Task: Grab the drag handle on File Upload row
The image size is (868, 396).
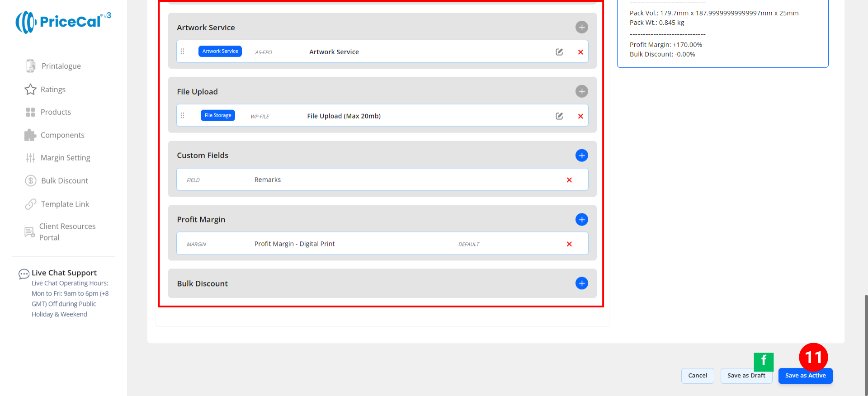Action: [183, 116]
